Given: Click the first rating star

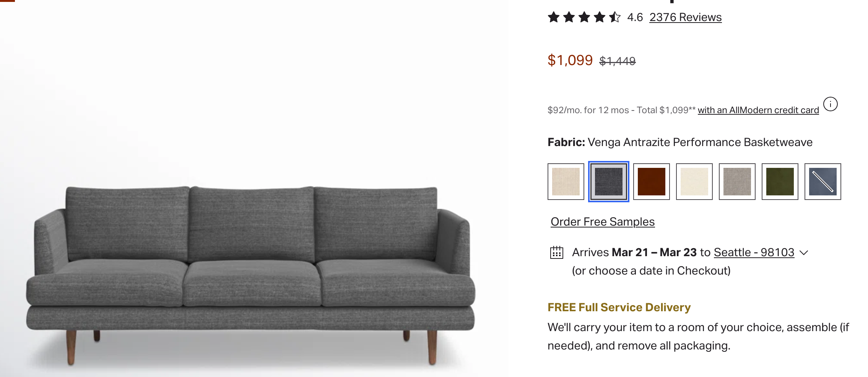Looking at the screenshot, I should 553,17.
